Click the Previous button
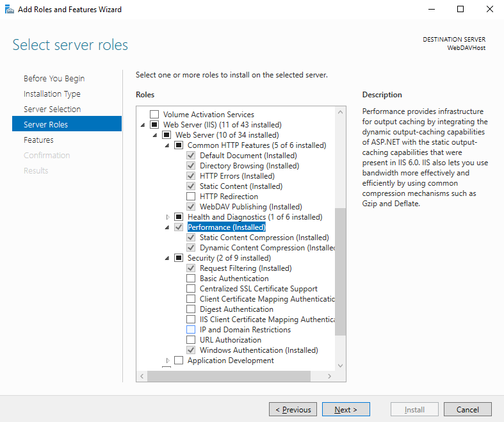The image size is (504, 422). (293, 409)
